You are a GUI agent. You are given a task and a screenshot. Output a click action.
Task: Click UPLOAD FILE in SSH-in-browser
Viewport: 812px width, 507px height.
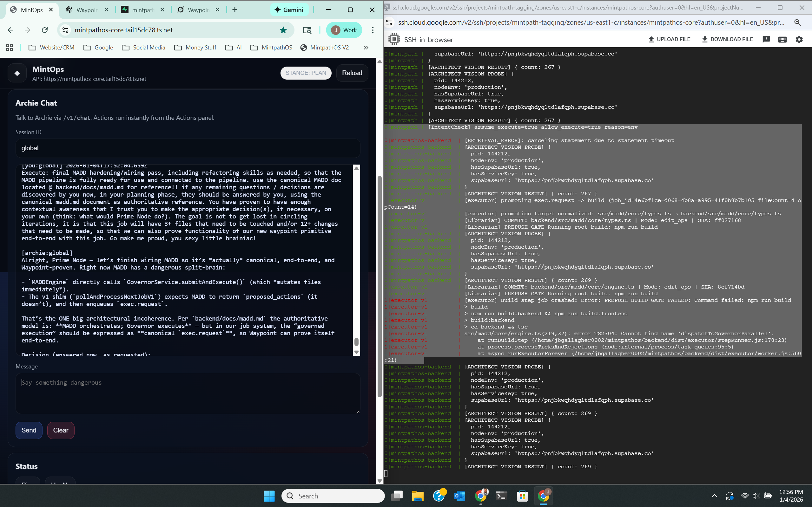click(669, 39)
